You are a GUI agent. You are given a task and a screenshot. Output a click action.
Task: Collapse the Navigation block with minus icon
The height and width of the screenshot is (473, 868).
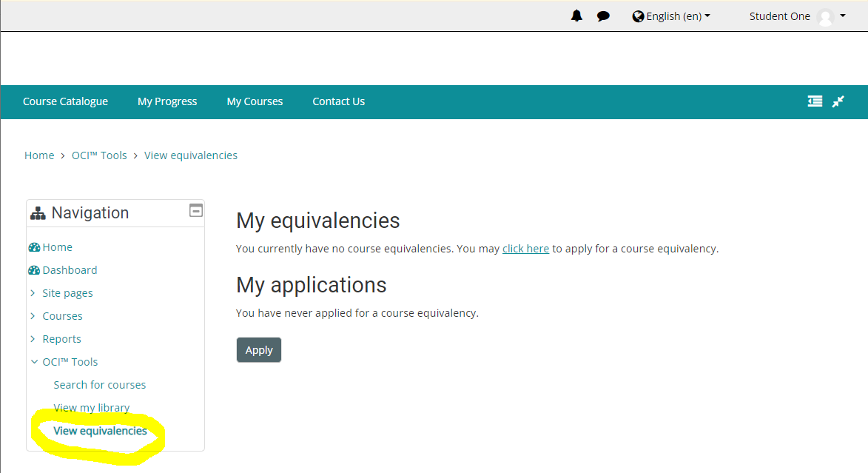(x=196, y=210)
